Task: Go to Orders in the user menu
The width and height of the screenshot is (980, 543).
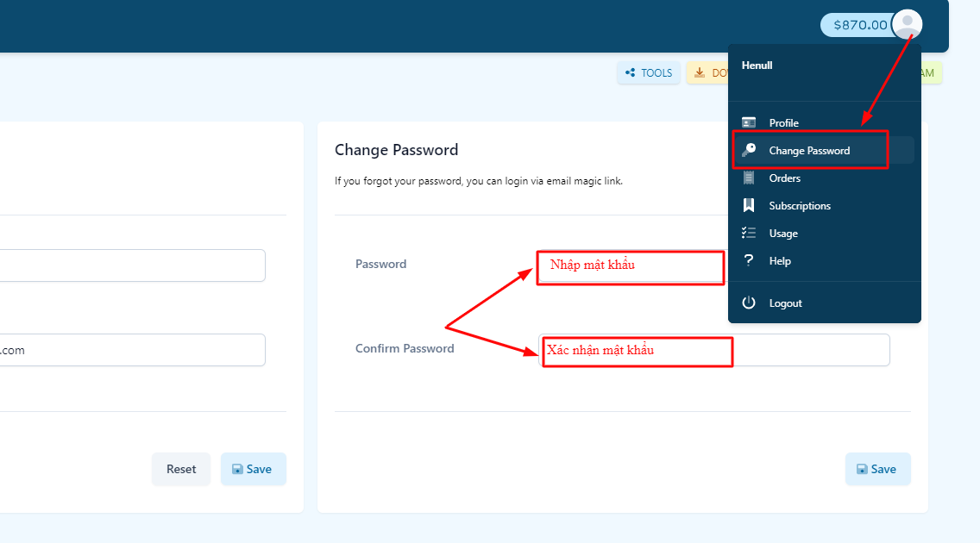Action: [x=785, y=178]
